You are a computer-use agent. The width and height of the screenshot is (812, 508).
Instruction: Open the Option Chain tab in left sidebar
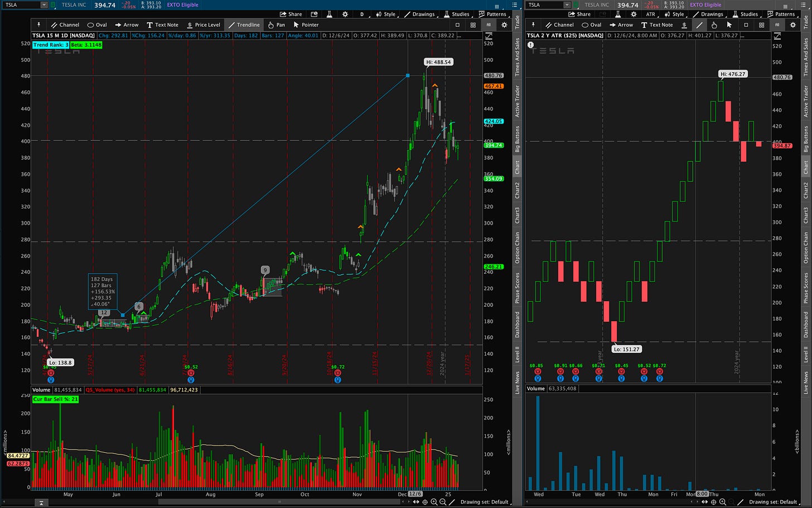[517, 248]
